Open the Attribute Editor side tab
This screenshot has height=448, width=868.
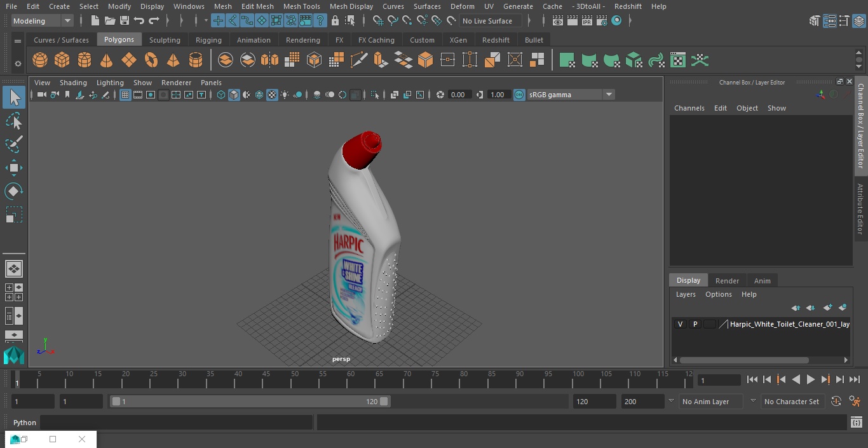[860, 209]
